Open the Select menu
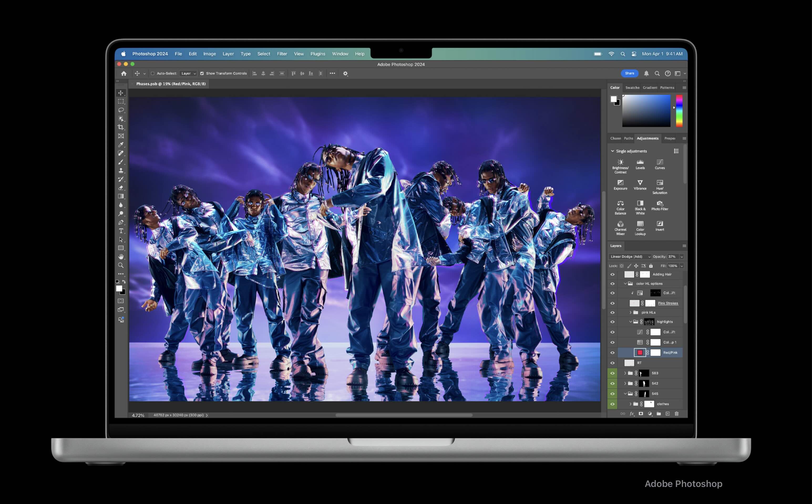This screenshot has height=504, width=812. pyautogui.click(x=263, y=54)
